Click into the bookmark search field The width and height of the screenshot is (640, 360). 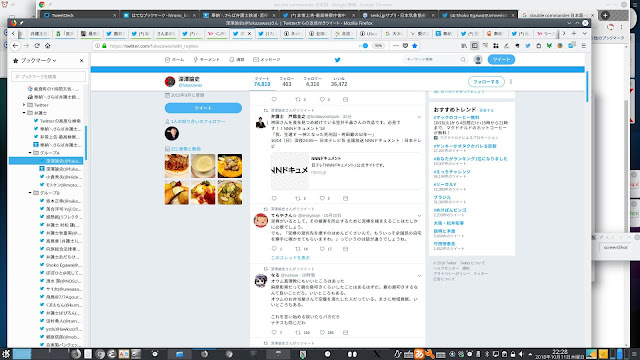pyautogui.click(x=49, y=76)
